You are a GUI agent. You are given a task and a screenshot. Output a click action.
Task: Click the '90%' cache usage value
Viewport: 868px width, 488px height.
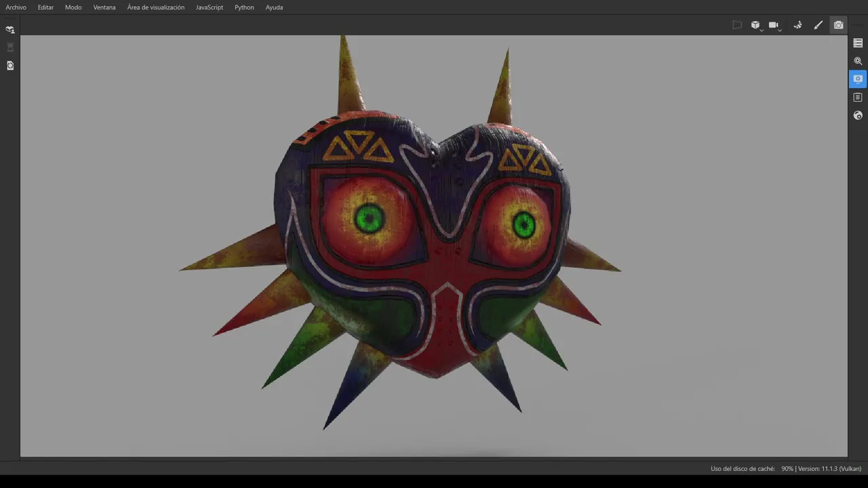click(787, 468)
